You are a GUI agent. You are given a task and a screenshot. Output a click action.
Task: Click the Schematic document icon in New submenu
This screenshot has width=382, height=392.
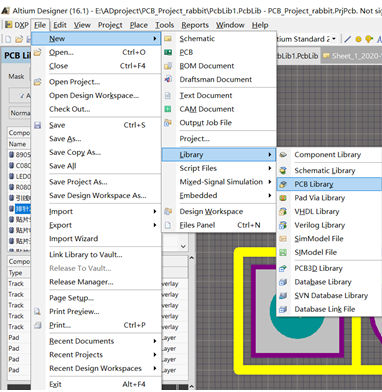tap(168, 39)
